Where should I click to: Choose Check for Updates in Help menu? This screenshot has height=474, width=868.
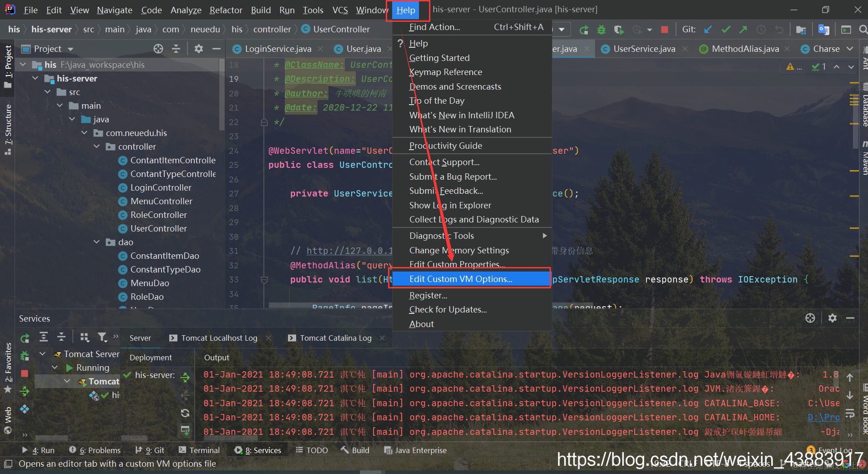click(x=472, y=309)
